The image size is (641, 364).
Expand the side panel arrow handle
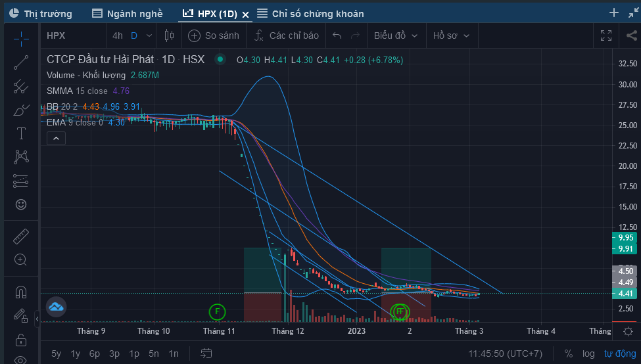37,319
